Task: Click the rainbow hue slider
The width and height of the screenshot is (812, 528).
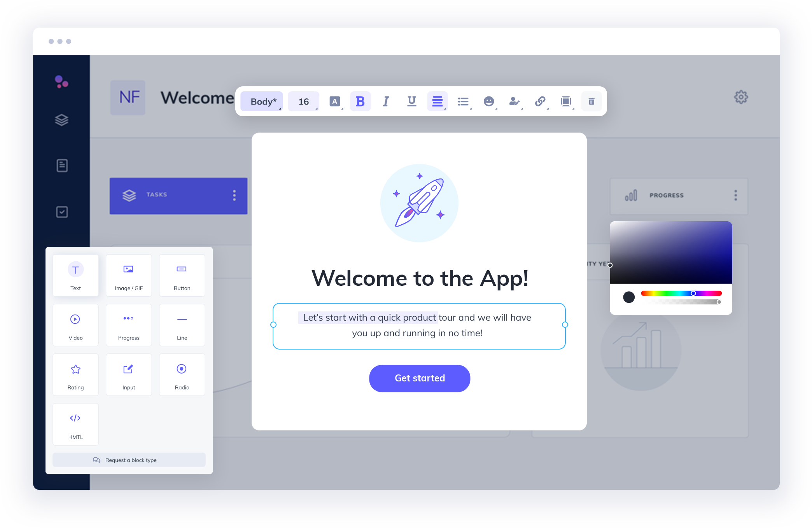Action: pos(681,294)
